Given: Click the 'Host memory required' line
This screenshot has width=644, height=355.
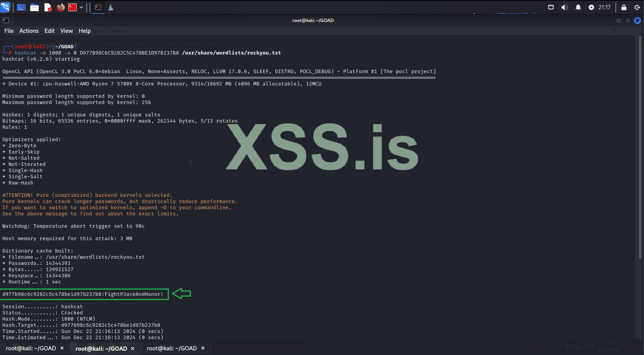Looking at the screenshot, I should (67, 239).
